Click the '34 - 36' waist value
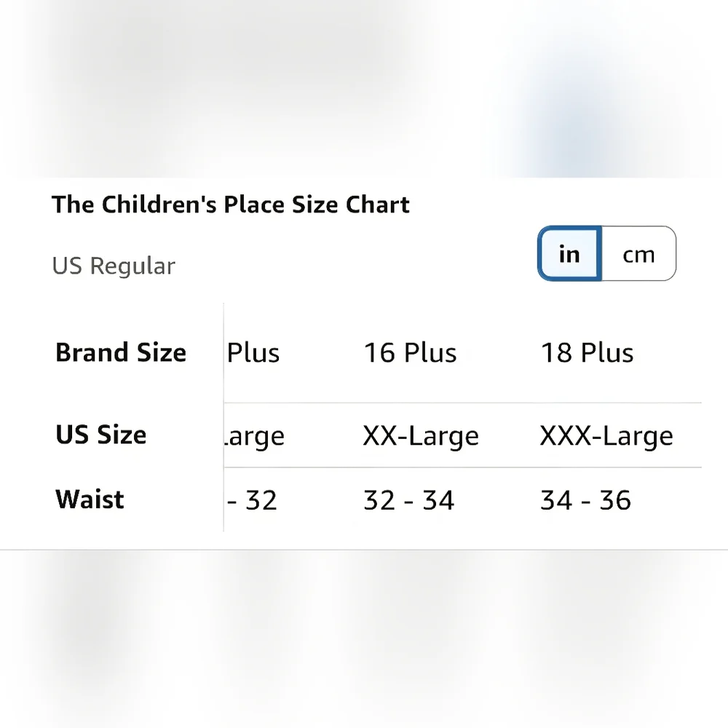This screenshot has height=728, width=728. (585, 500)
